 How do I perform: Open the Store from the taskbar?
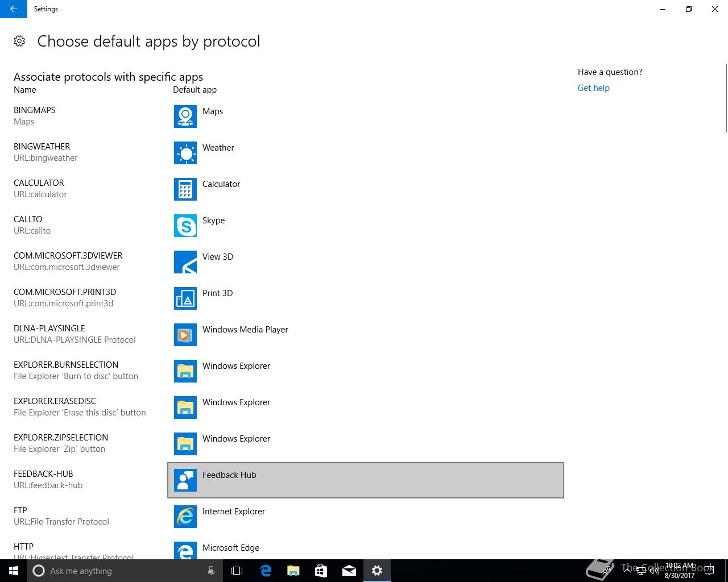pos(321,571)
